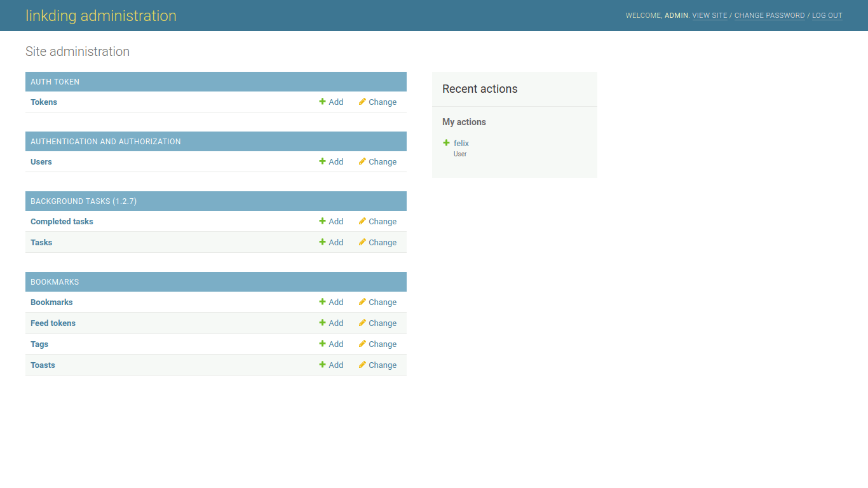
Task: Open the View Site link
Action: click(x=709, y=15)
